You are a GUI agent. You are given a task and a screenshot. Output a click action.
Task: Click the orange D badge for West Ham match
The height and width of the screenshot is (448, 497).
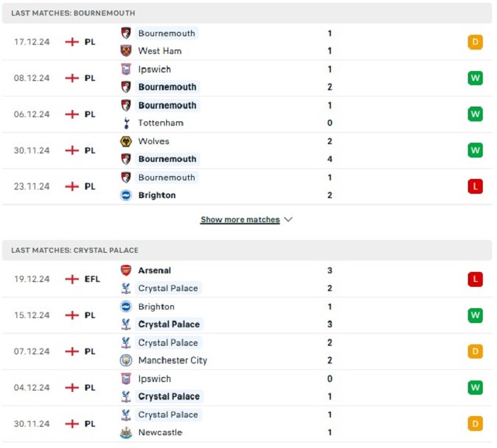pos(475,42)
